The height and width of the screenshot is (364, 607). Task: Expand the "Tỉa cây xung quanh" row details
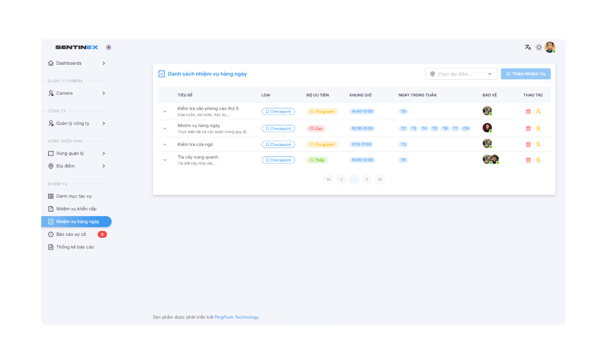pos(165,160)
